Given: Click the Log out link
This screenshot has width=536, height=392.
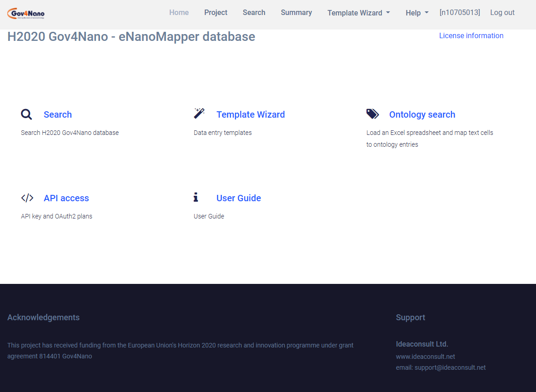Looking at the screenshot, I should tap(502, 13).
